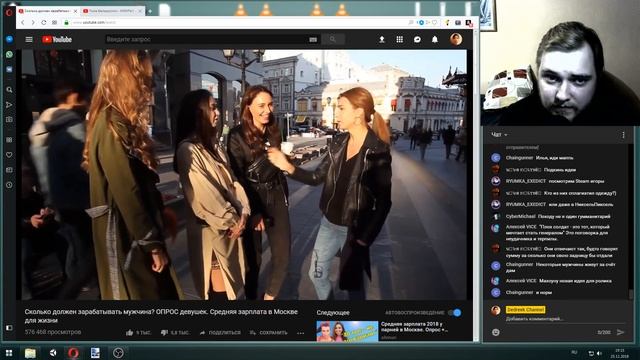Open the notifications bell
This screenshot has height=360, width=640.
point(435,39)
